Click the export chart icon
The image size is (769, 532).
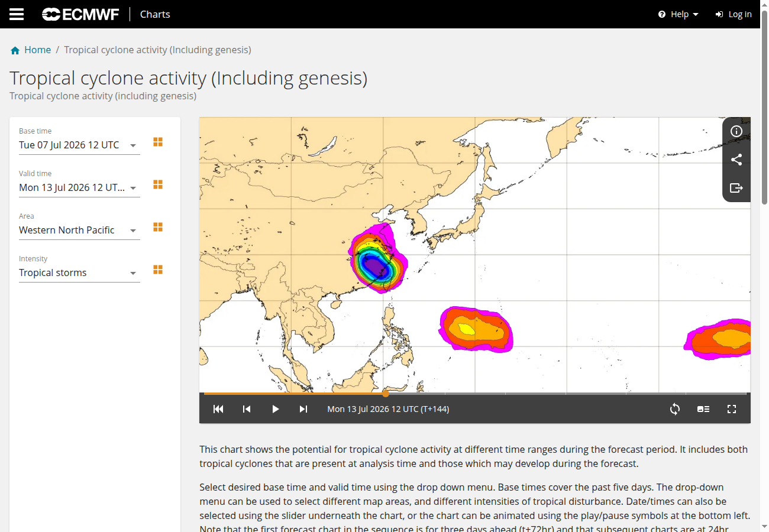tap(736, 188)
